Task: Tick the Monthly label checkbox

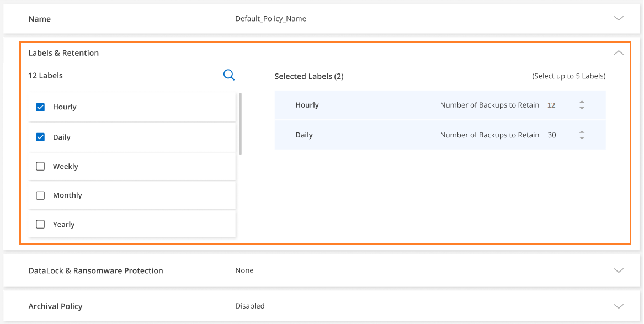Action: pos(40,195)
